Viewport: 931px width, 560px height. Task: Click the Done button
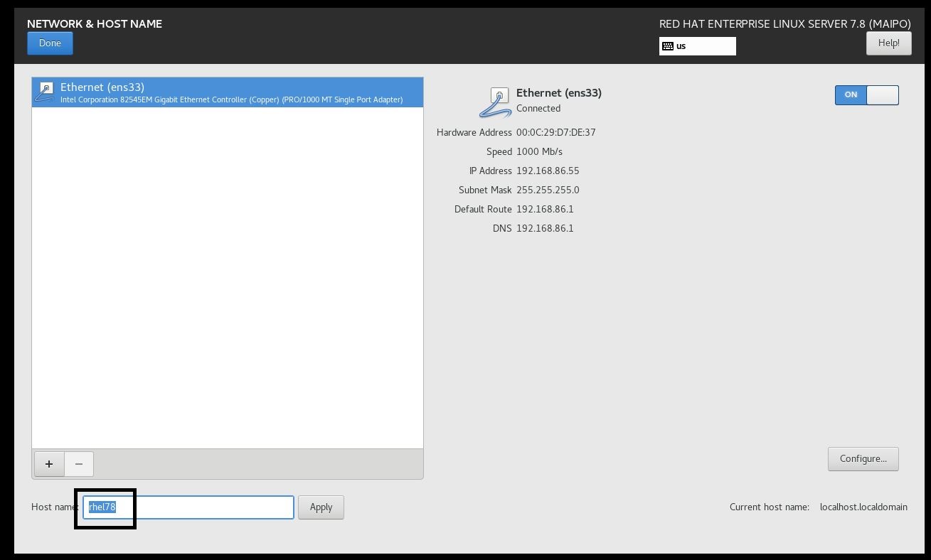(x=50, y=43)
